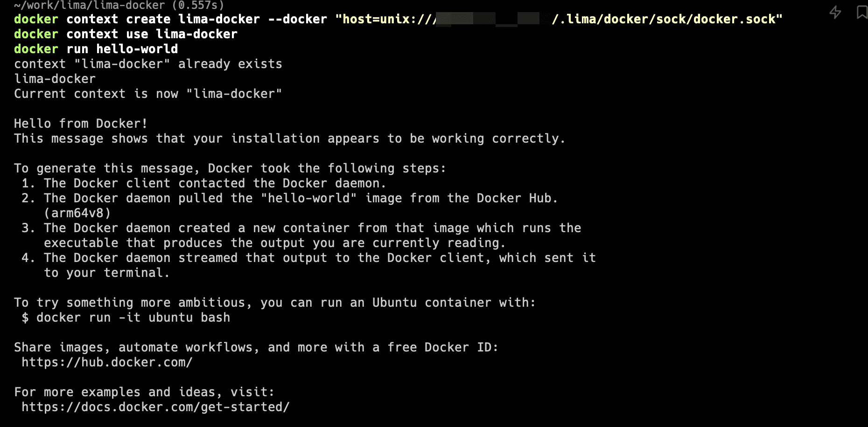Click the 'already exists' output line
This screenshot has height=427, width=868.
coord(148,64)
